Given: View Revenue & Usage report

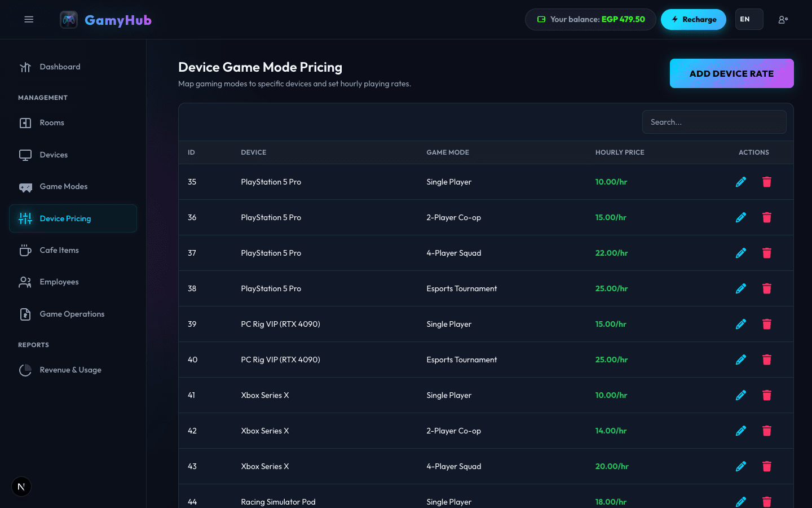Looking at the screenshot, I should (x=73, y=370).
